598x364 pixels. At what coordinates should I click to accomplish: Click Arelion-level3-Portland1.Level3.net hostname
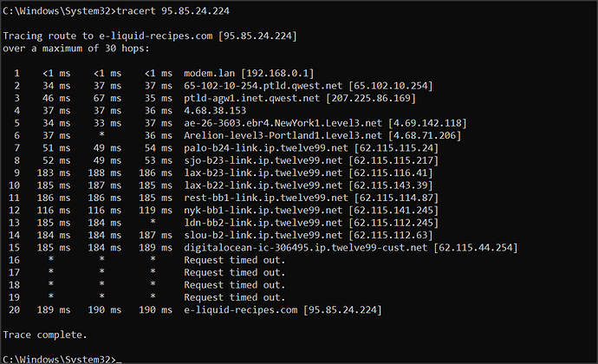tap(283, 136)
